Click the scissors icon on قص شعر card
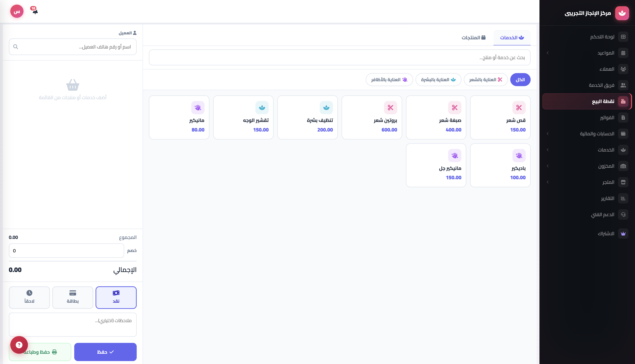Image resolution: width=635 pixels, height=364 pixels. [519, 107]
